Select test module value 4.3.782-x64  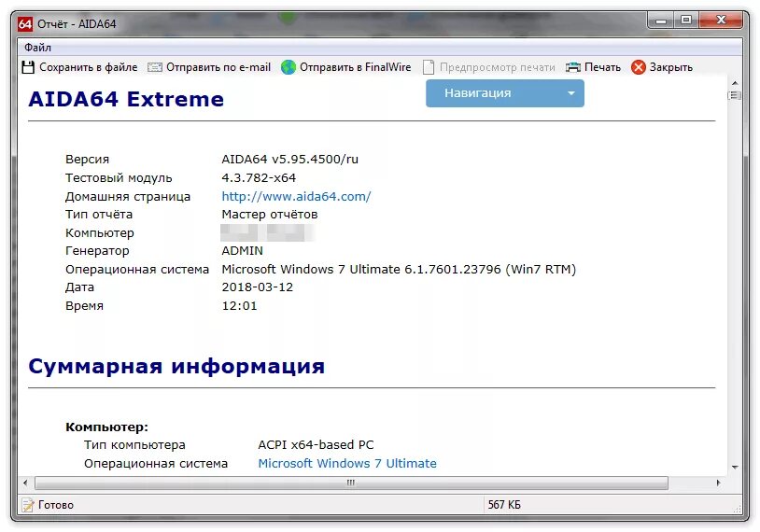[x=259, y=178]
